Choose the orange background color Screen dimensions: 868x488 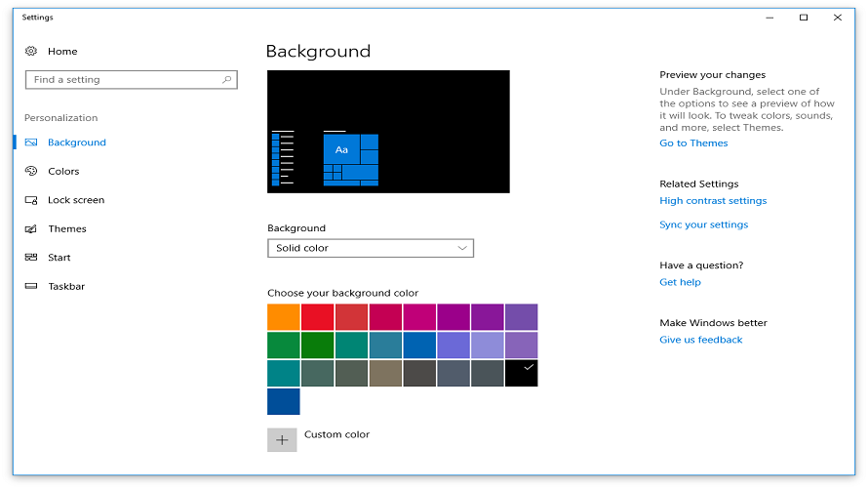point(284,317)
